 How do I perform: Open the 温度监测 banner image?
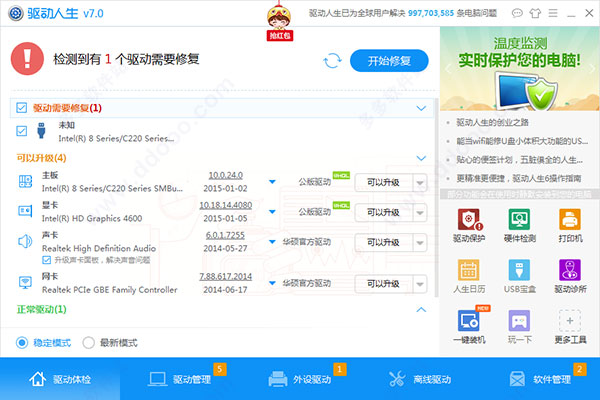point(520,69)
